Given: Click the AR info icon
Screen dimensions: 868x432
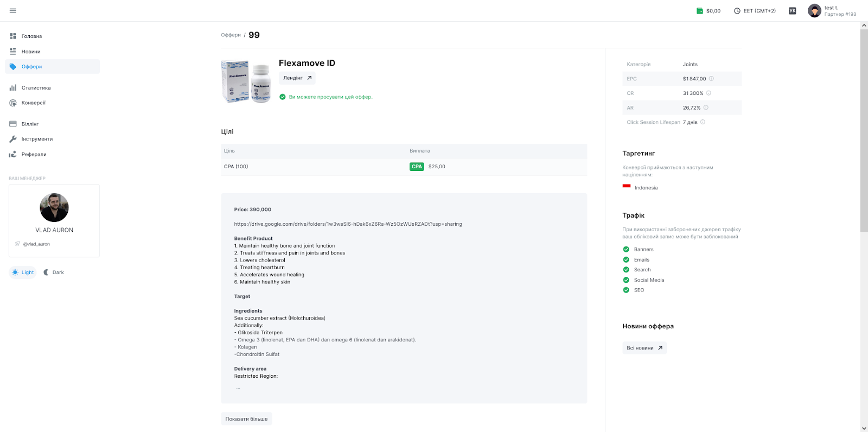Looking at the screenshot, I should [706, 107].
